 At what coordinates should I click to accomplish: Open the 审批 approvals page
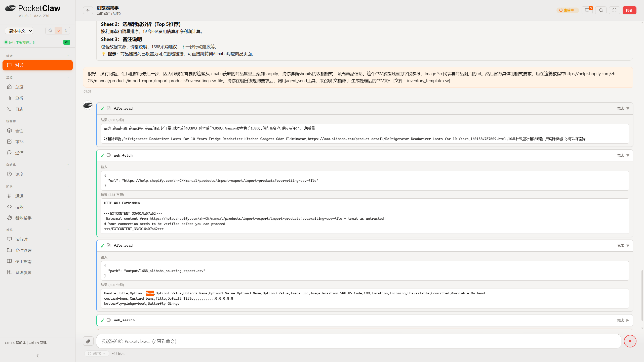click(38, 142)
